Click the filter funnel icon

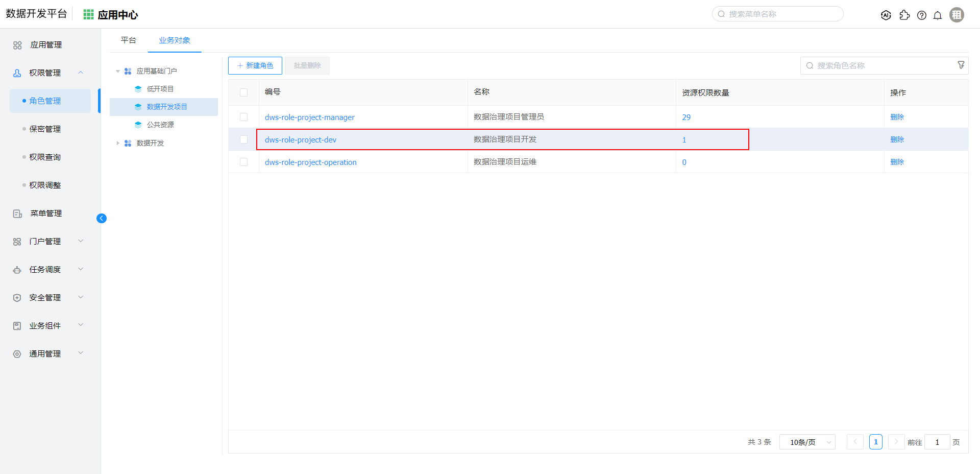click(x=961, y=65)
